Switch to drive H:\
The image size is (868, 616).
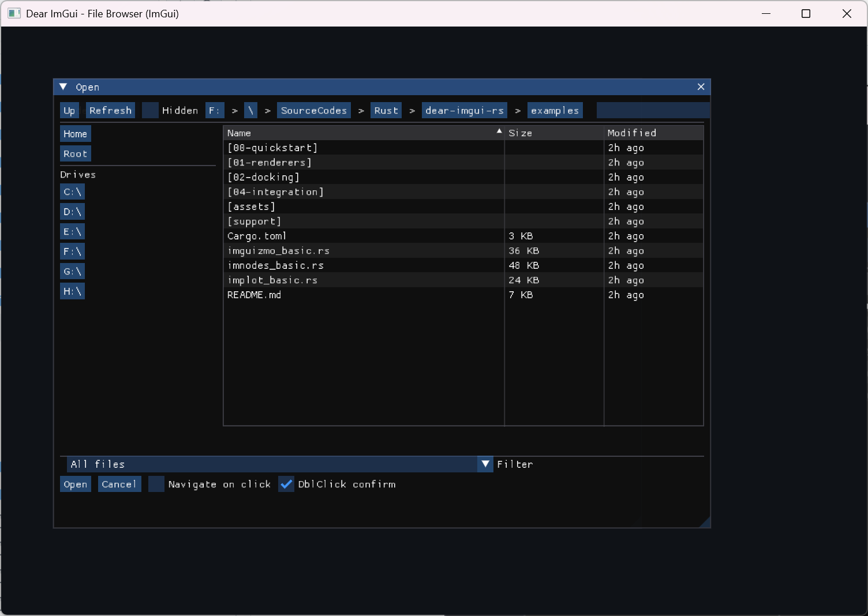pos(73,291)
